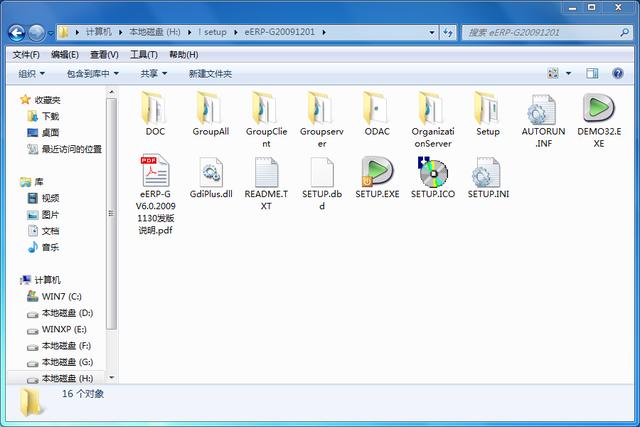
Task: Open the 共享 dropdown
Action: click(153, 73)
